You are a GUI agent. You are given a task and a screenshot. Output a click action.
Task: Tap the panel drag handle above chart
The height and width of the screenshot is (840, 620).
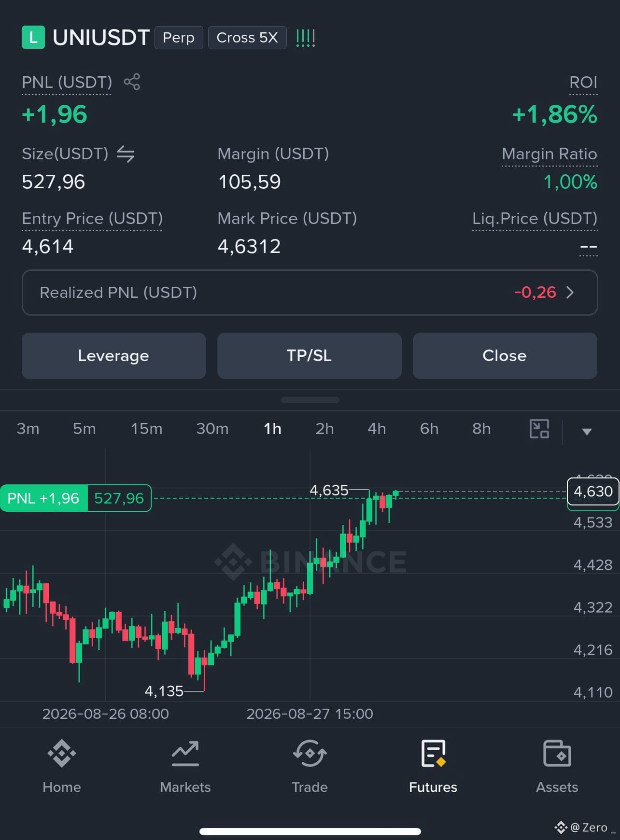(x=310, y=400)
